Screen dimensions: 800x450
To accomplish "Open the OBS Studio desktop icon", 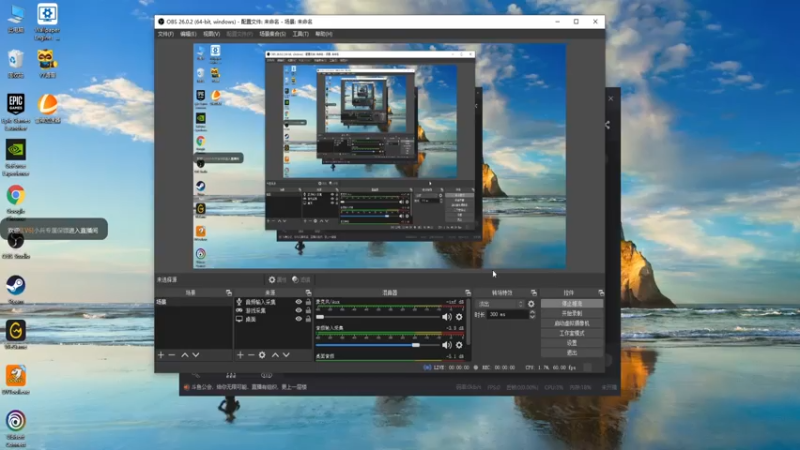I will tap(16, 245).
